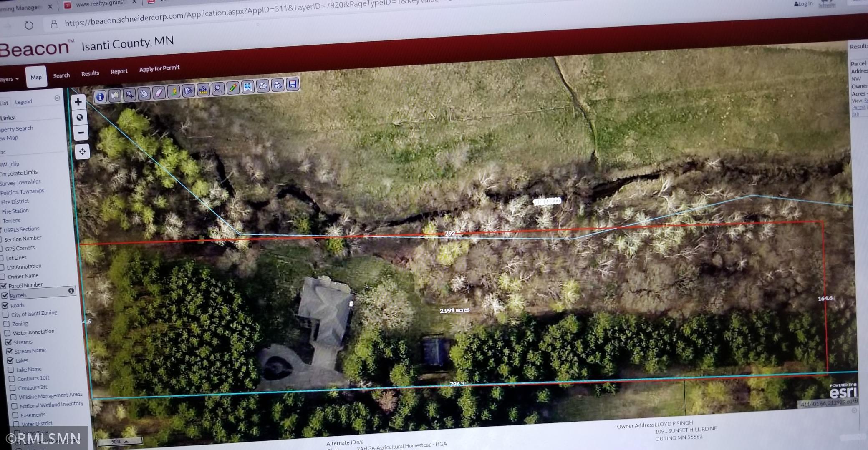Enable the Zoning layer checkbox
This screenshot has width=868, height=450.
click(x=7, y=324)
